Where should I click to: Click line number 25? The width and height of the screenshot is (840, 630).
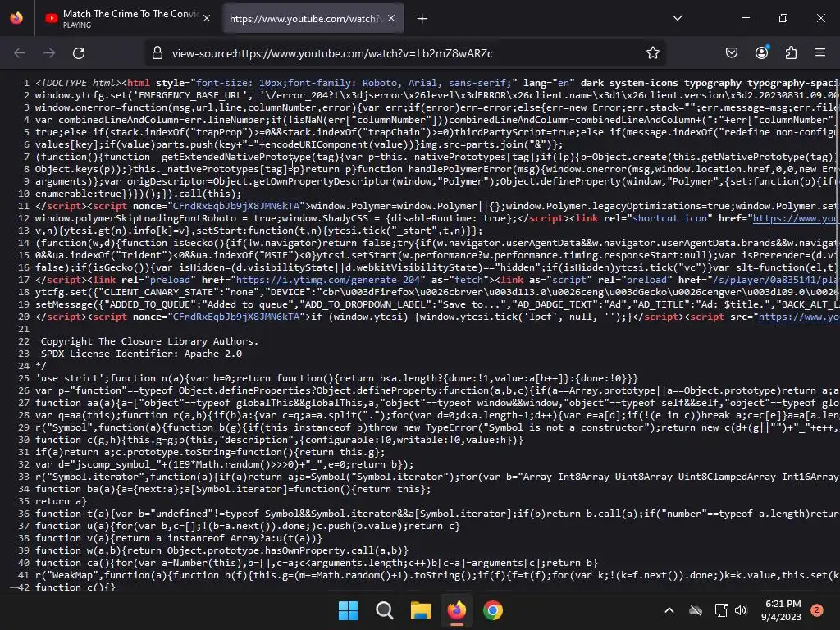[x=24, y=378]
